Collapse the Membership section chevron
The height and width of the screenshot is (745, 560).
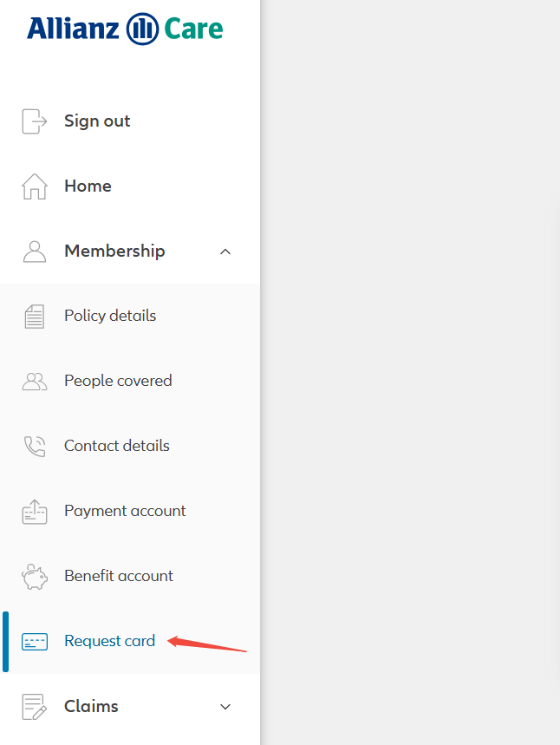225,252
